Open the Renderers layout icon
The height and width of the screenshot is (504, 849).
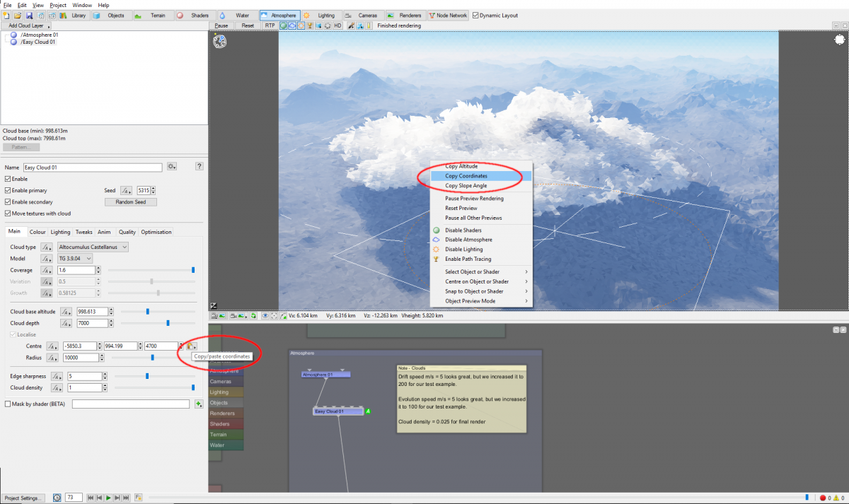coord(406,15)
